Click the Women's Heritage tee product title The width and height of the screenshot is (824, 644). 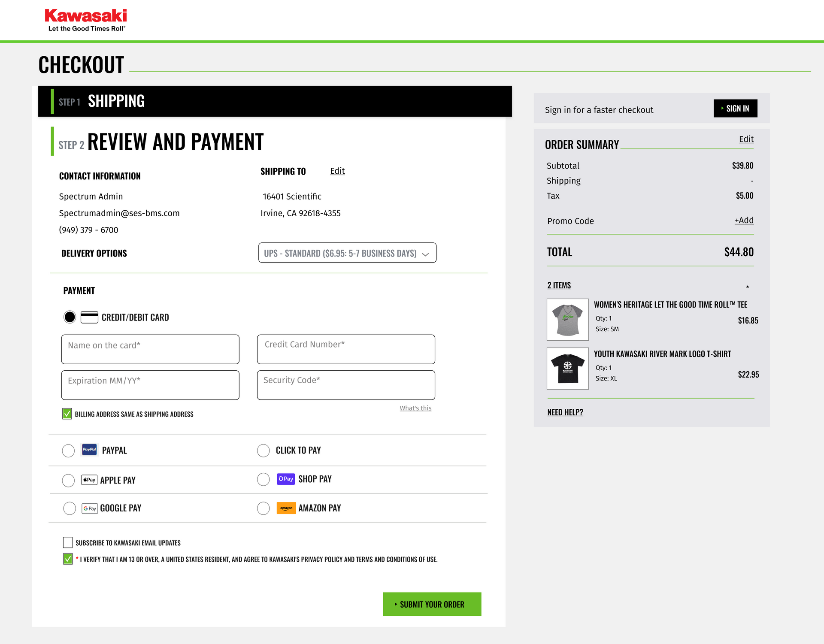click(x=670, y=305)
